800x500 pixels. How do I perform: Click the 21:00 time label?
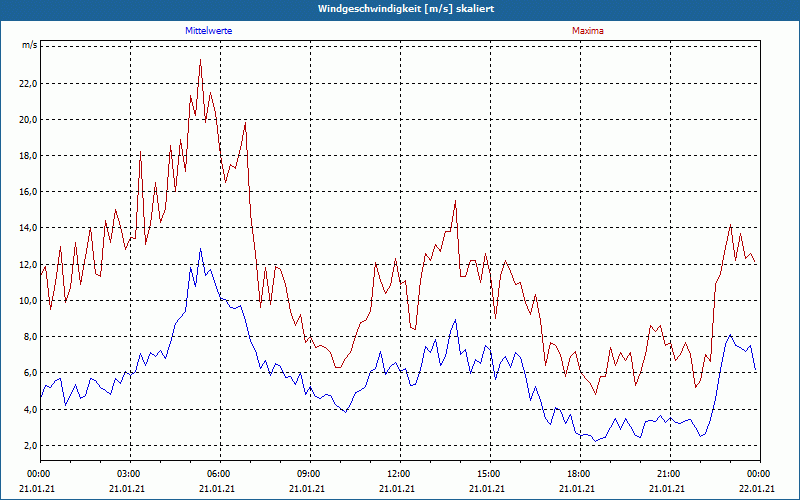670,474
